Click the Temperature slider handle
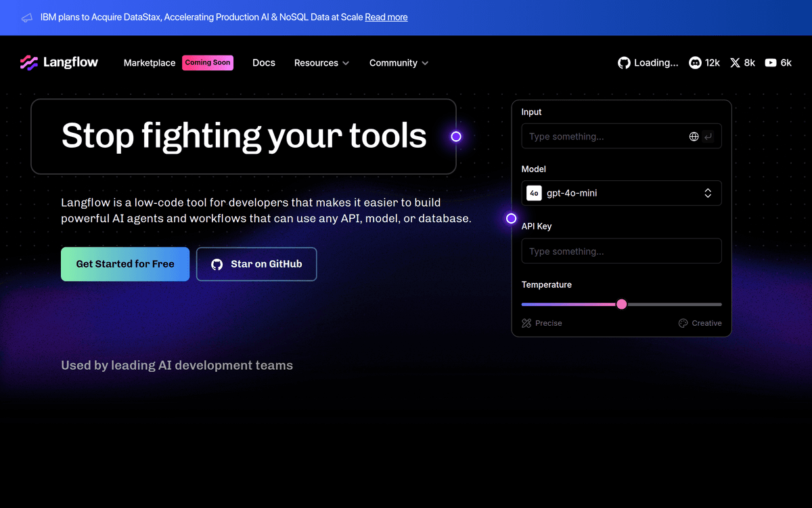The width and height of the screenshot is (812, 508). pyautogui.click(x=622, y=305)
